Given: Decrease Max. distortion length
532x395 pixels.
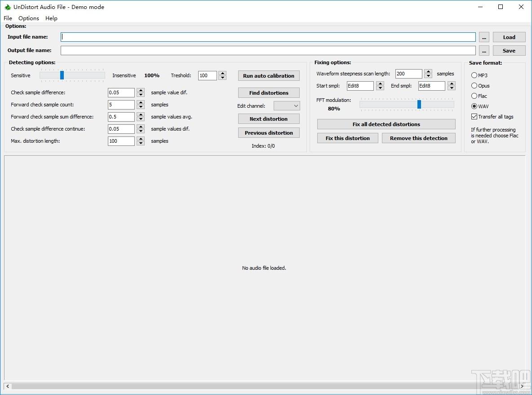Looking at the screenshot, I should coord(141,144).
